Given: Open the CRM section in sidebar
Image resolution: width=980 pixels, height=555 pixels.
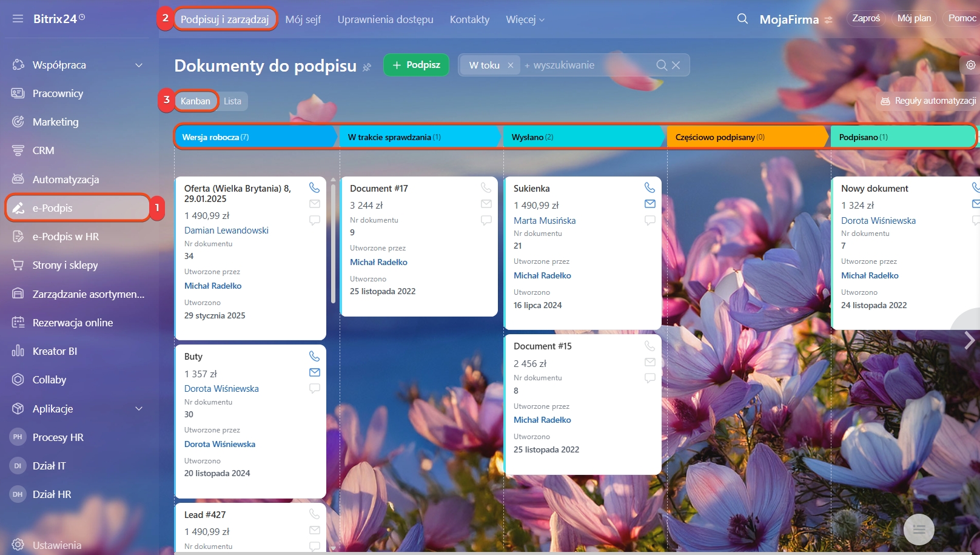Looking at the screenshot, I should click(x=43, y=150).
